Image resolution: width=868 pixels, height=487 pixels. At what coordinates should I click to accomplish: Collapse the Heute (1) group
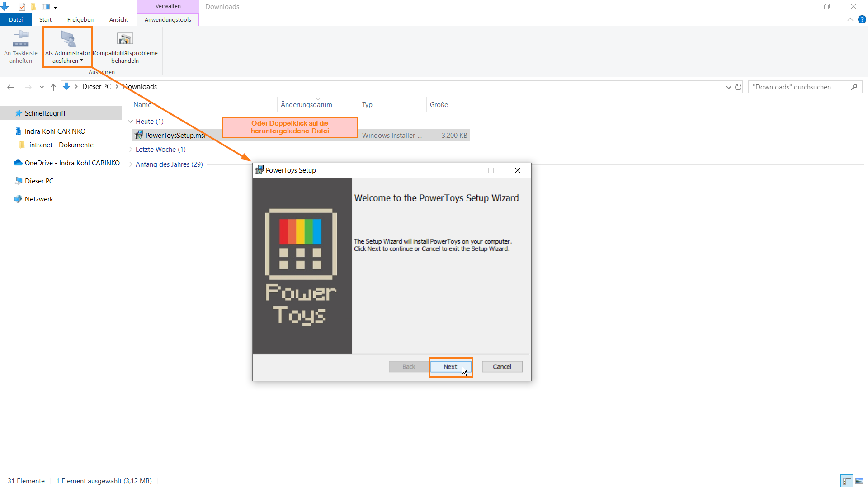click(x=130, y=122)
